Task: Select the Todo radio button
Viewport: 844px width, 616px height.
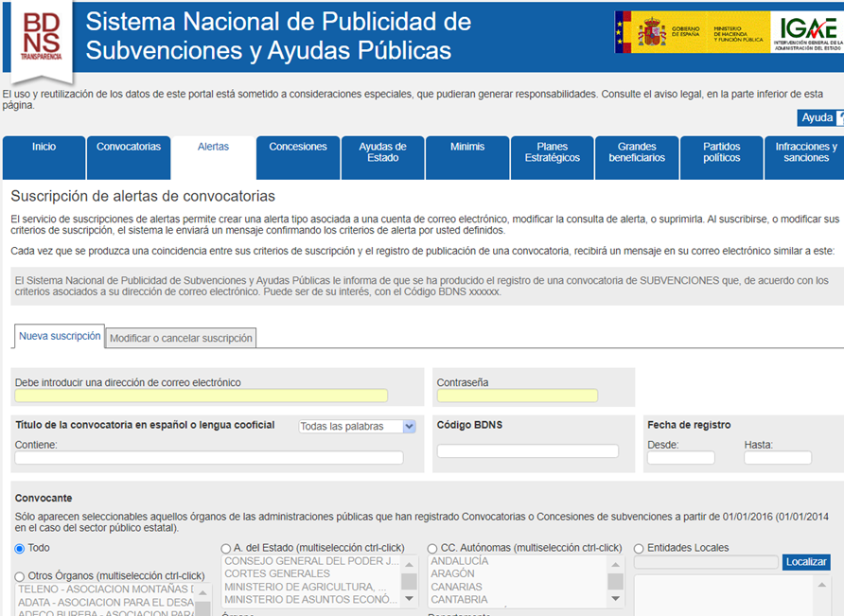Action: [20, 549]
